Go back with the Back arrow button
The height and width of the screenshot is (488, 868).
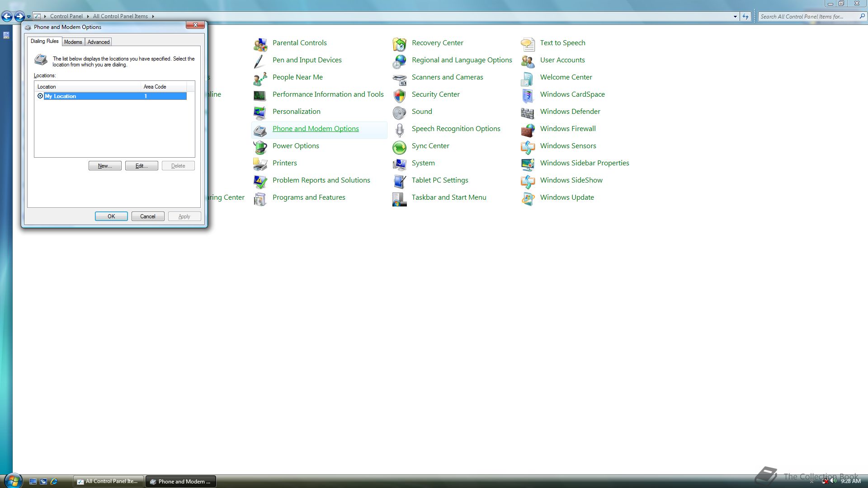tap(7, 17)
